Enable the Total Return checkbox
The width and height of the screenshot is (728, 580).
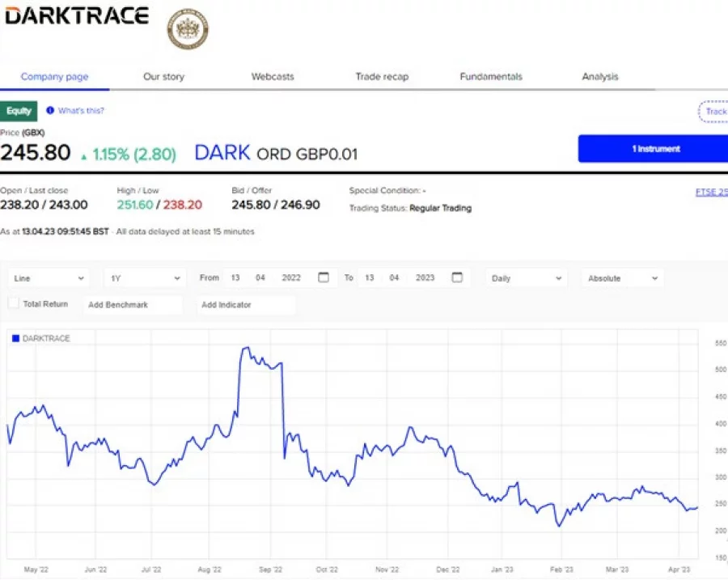[x=13, y=303]
